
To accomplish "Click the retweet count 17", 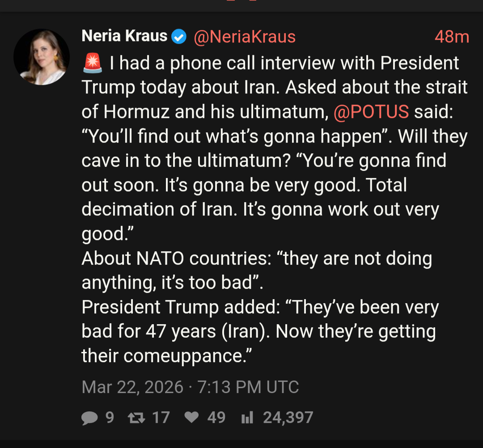I will click(x=161, y=418).
